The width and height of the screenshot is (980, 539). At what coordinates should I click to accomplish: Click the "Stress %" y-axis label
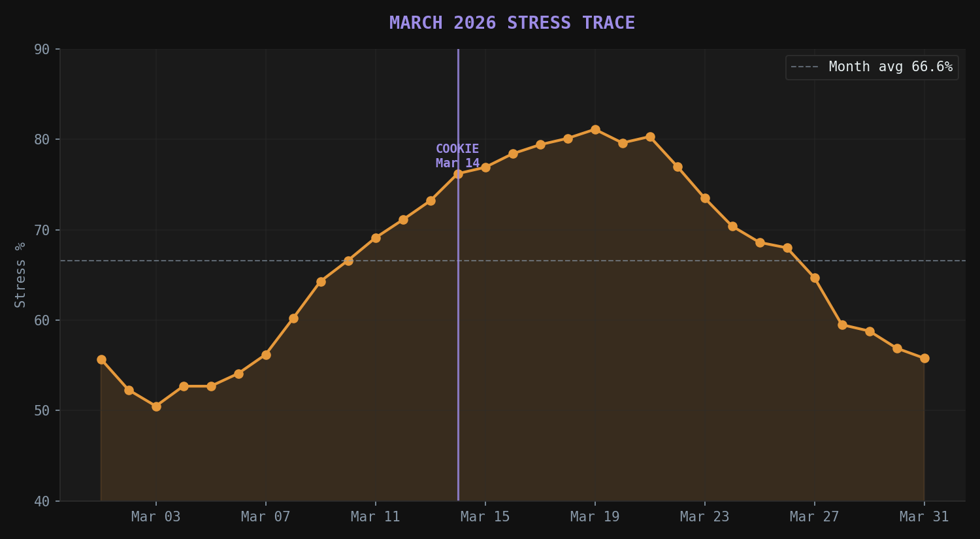point(20,274)
